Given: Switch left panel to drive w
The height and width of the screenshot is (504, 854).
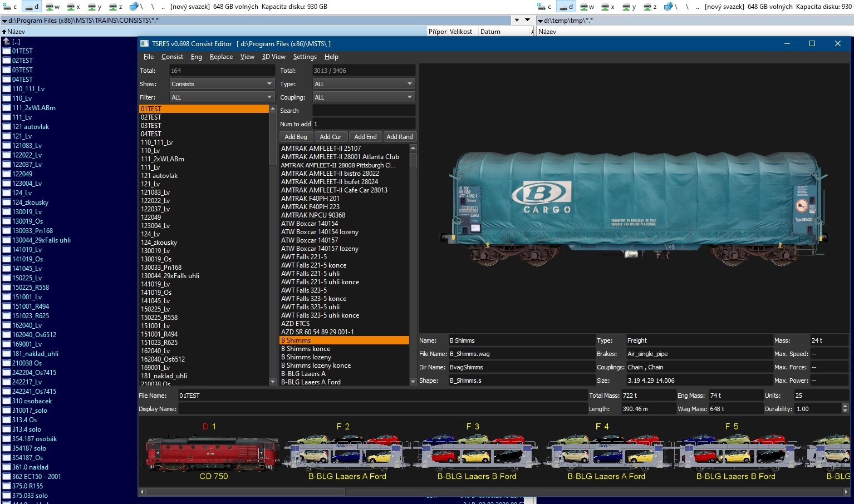Looking at the screenshot, I should (x=53, y=7).
